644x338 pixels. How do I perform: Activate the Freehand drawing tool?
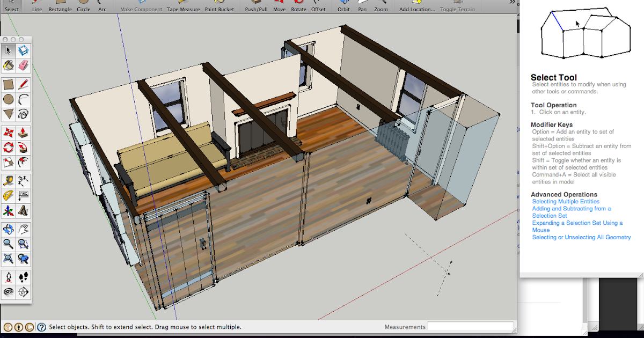[x=23, y=114]
